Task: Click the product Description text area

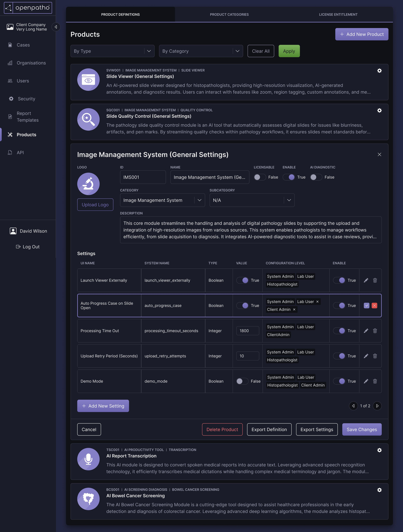Action: pyautogui.click(x=251, y=230)
